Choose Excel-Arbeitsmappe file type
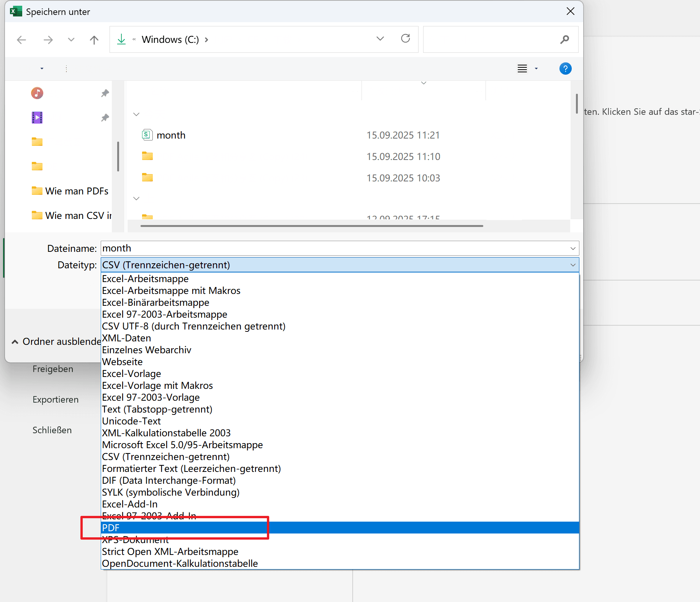The image size is (700, 602). [x=340, y=279]
